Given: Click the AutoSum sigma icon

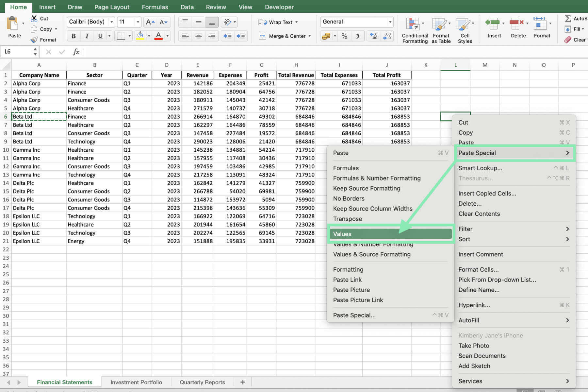Looking at the screenshot, I should [568, 19].
